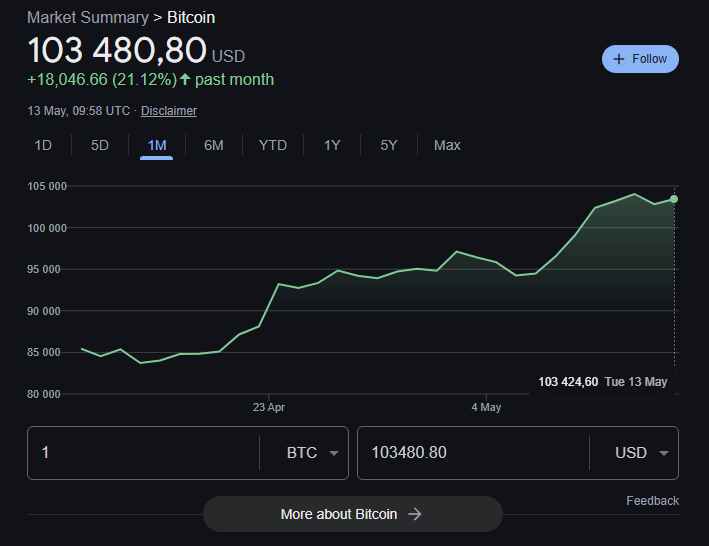The image size is (709, 546).
Task: Click the Follow button
Action: pyautogui.click(x=640, y=59)
